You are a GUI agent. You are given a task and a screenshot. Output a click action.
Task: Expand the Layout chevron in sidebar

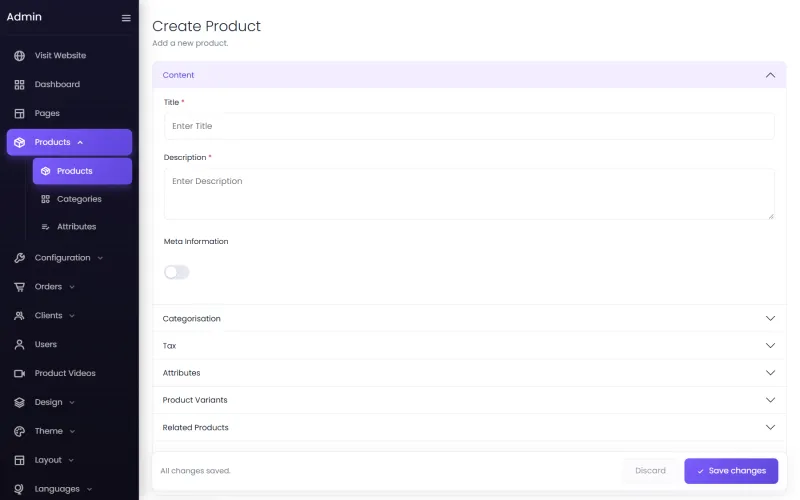point(71,460)
